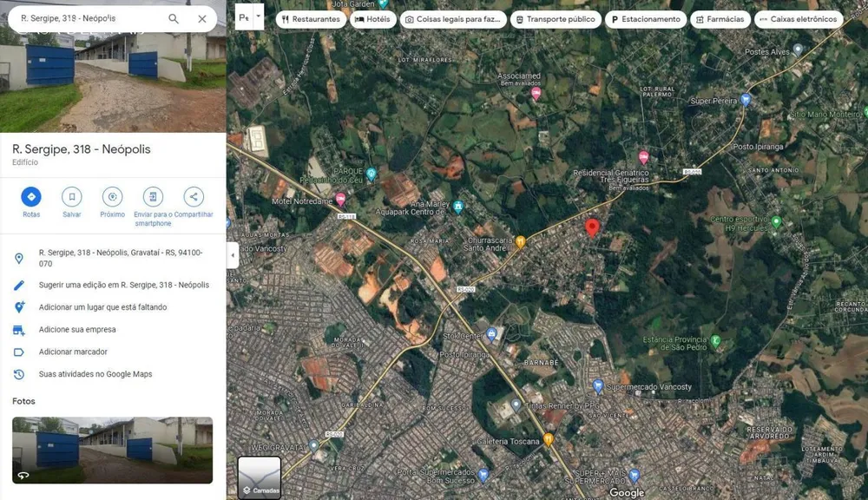The width and height of the screenshot is (868, 500).
Task: Open Rotas directions button
Action: pyautogui.click(x=31, y=196)
